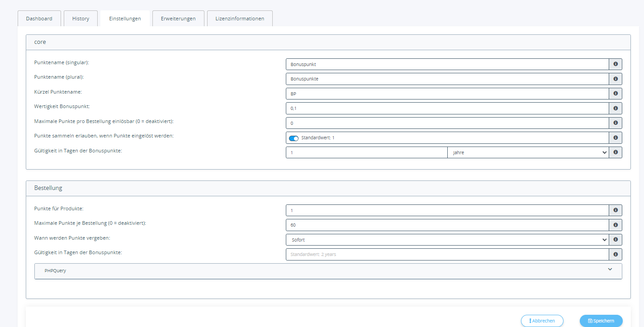Click the Speichern button
Image resolution: width=644 pixels, height=327 pixels.
pos(601,320)
